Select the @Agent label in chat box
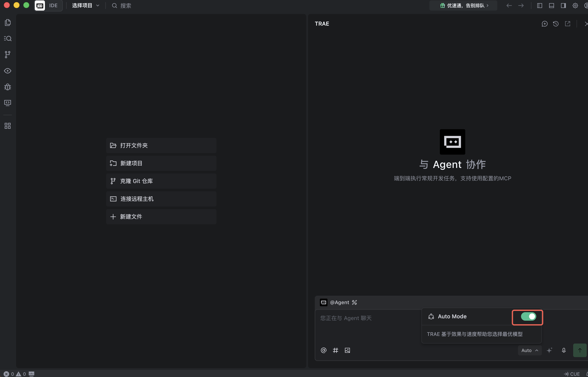The height and width of the screenshot is (377, 588). (x=339, y=302)
